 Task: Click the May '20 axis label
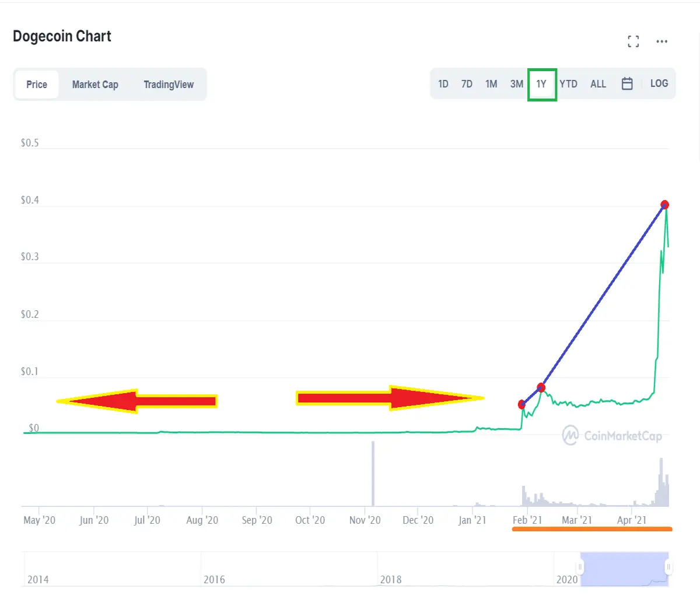pos(39,520)
